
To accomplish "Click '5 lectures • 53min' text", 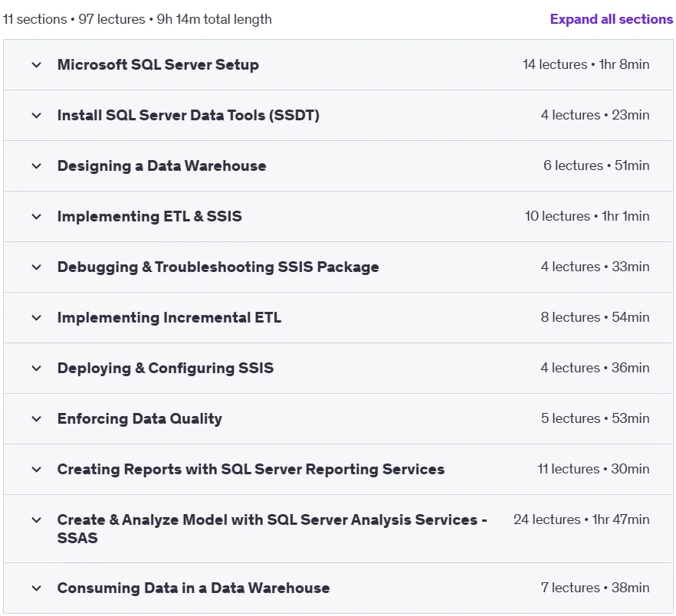I will tap(595, 418).
